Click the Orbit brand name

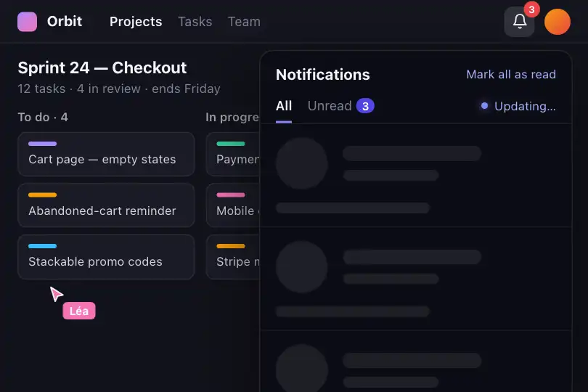tap(65, 21)
